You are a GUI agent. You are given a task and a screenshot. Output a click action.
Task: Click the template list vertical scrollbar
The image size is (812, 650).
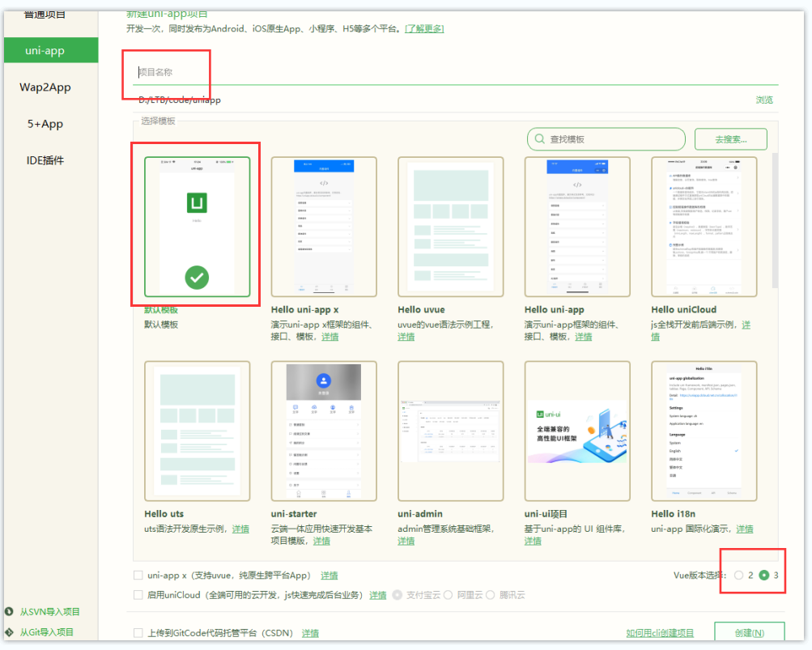(x=775, y=220)
